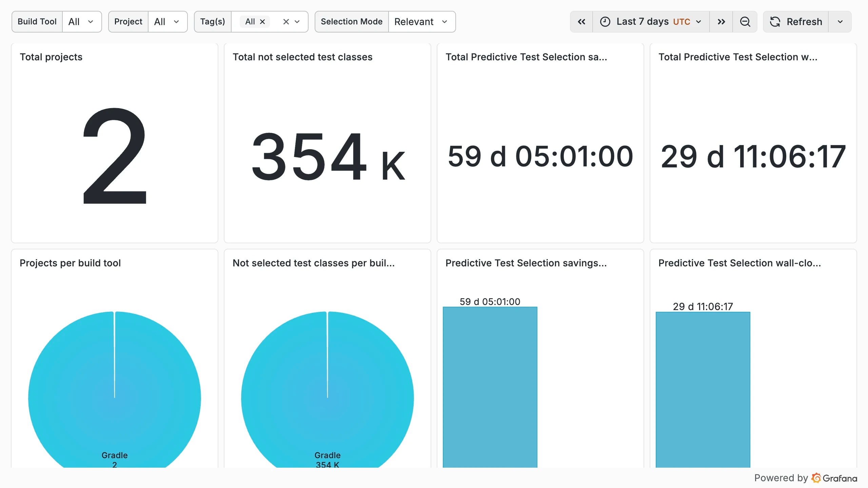Click the UTC timezone label
The height and width of the screenshot is (488, 868).
coord(682,22)
